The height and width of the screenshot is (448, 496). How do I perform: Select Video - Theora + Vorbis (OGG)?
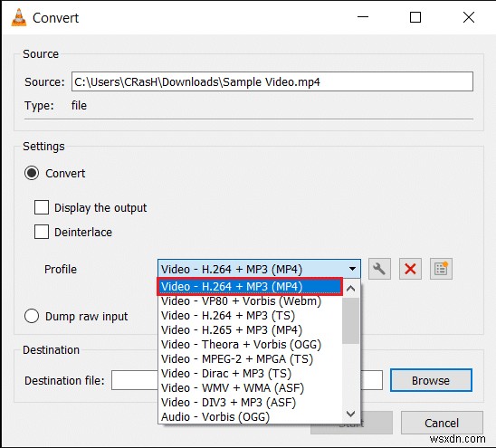click(x=250, y=345)
